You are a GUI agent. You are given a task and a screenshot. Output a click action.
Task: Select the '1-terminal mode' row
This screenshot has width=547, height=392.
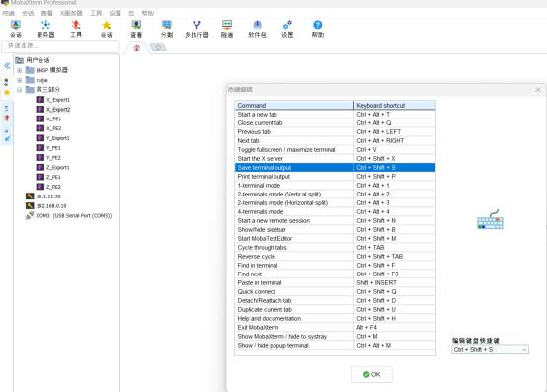point(335,186)
